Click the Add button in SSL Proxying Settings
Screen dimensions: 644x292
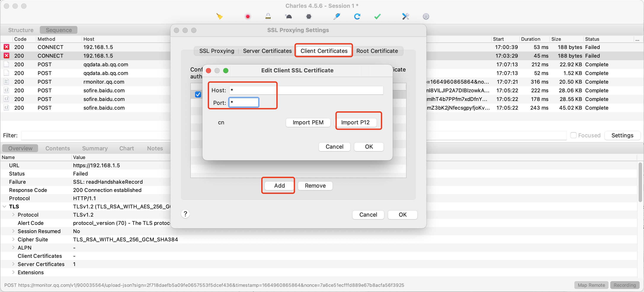[279, 185]
